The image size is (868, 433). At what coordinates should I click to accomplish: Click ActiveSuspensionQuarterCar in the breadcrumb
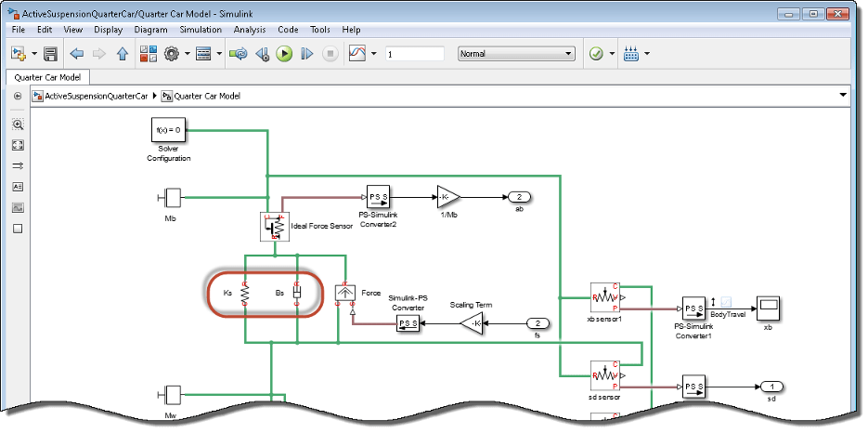[97, 96]
